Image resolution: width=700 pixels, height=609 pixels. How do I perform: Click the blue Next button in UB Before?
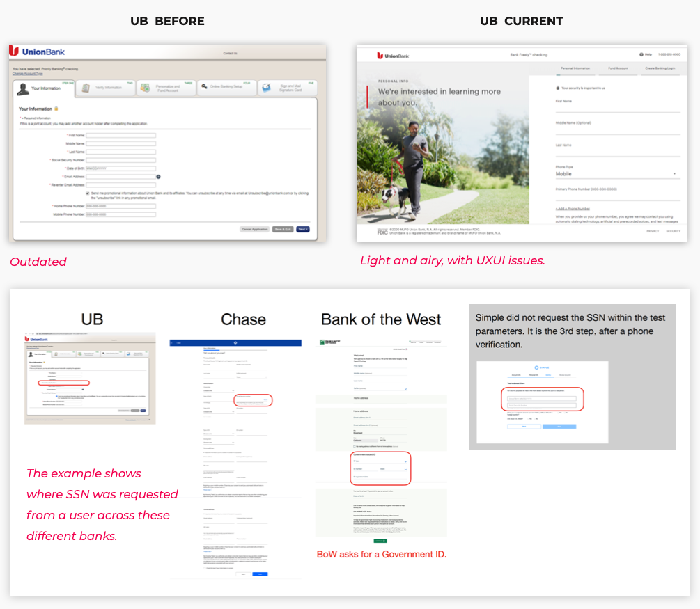click(x=303, y=229)
